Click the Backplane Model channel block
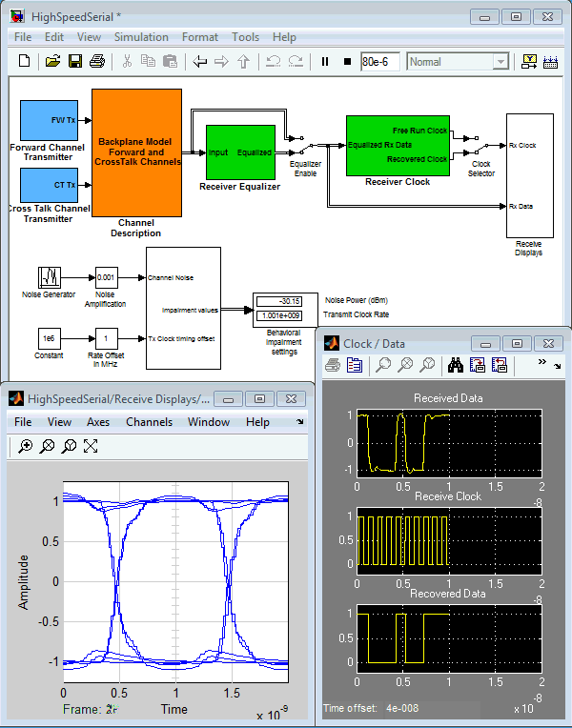Screen dimensions: 572x728 136,152
